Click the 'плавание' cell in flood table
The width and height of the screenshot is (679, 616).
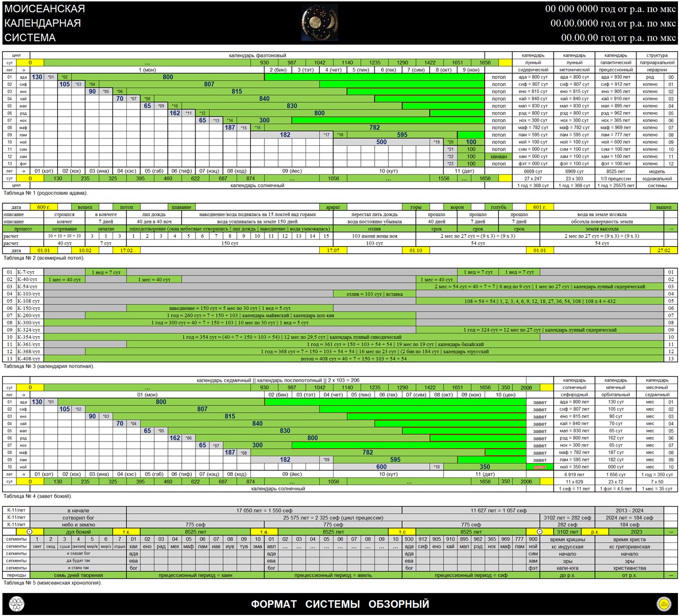pos(182,207)
